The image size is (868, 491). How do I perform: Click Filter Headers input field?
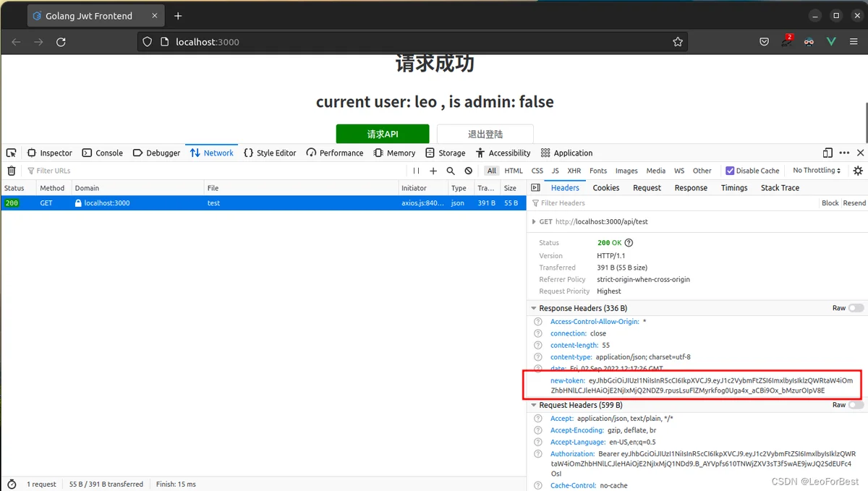673,203
